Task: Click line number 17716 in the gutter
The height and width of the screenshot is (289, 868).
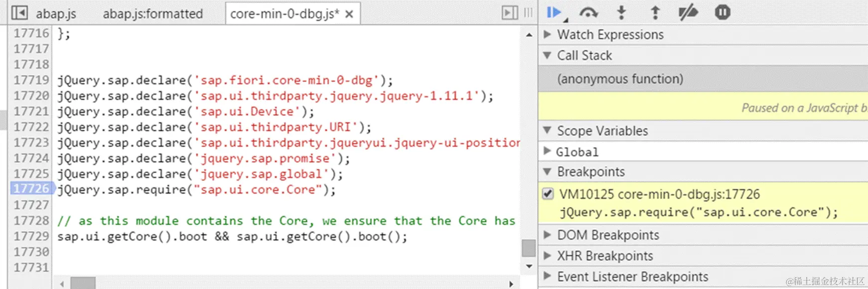Action: [31, 33]
